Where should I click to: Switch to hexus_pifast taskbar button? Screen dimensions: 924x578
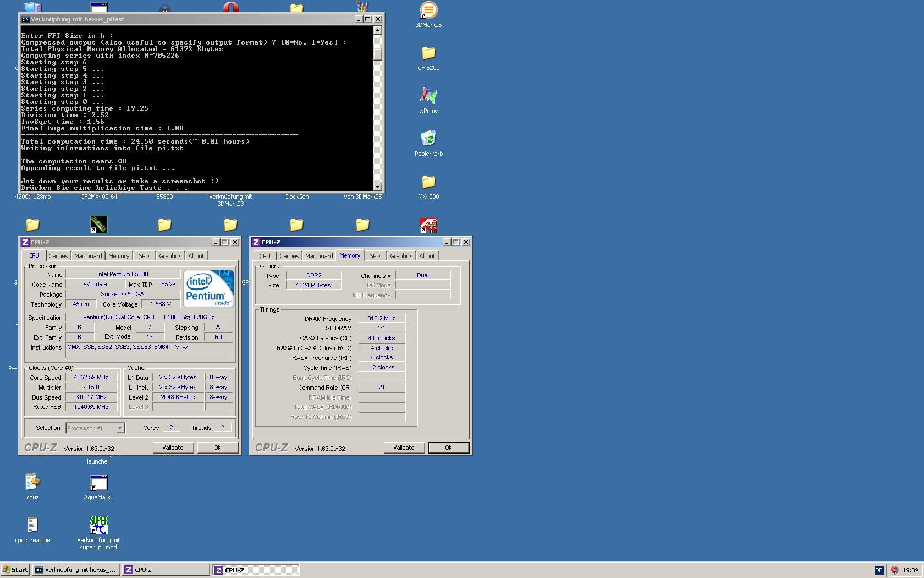click(x=76, y=570)
